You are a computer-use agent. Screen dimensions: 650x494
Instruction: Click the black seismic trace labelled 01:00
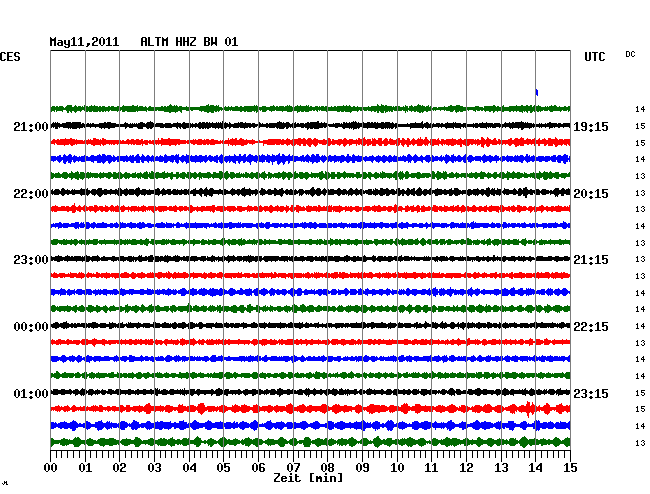click(310, 392)
